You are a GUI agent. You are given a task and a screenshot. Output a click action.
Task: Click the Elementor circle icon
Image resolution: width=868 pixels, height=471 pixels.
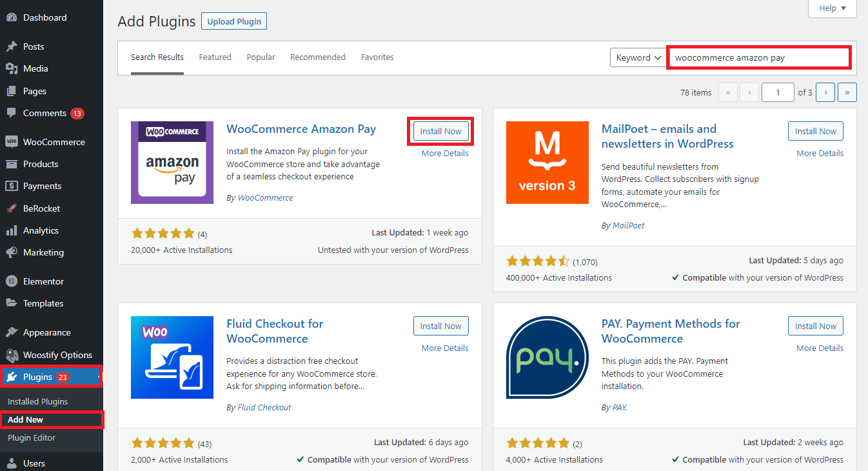[x=12, y=281]
